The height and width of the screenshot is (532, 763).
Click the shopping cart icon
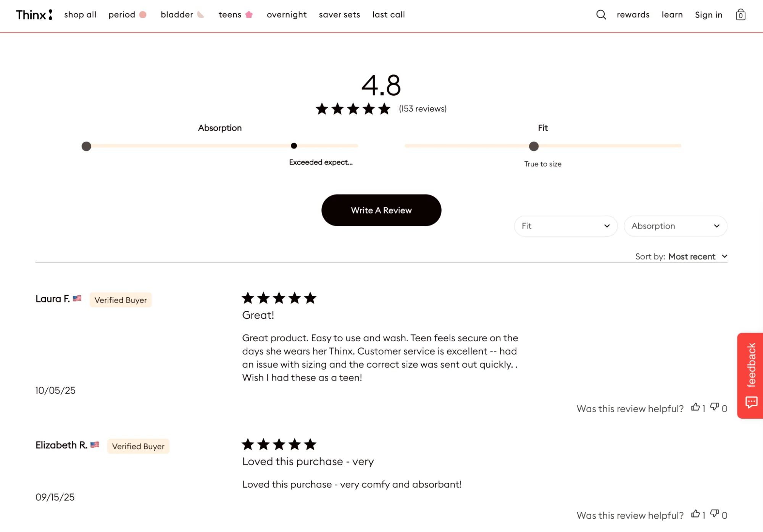pyautogui.click(x=740, y=15)
